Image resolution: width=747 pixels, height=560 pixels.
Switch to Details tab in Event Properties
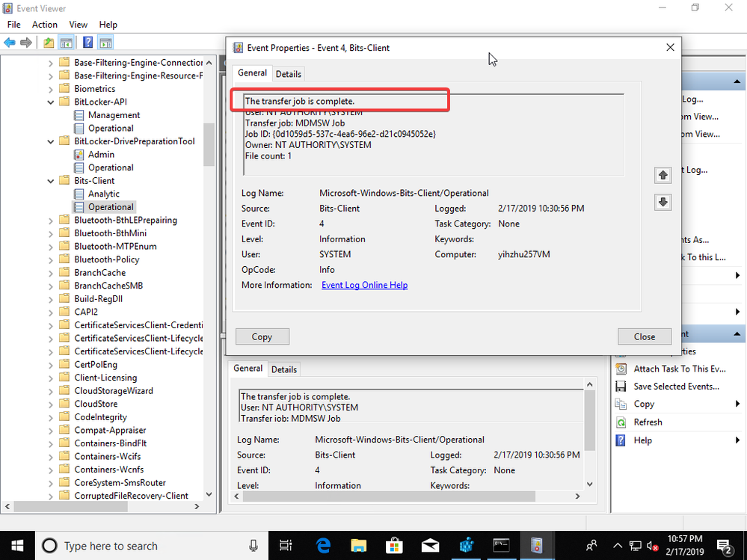pos(288,74)
